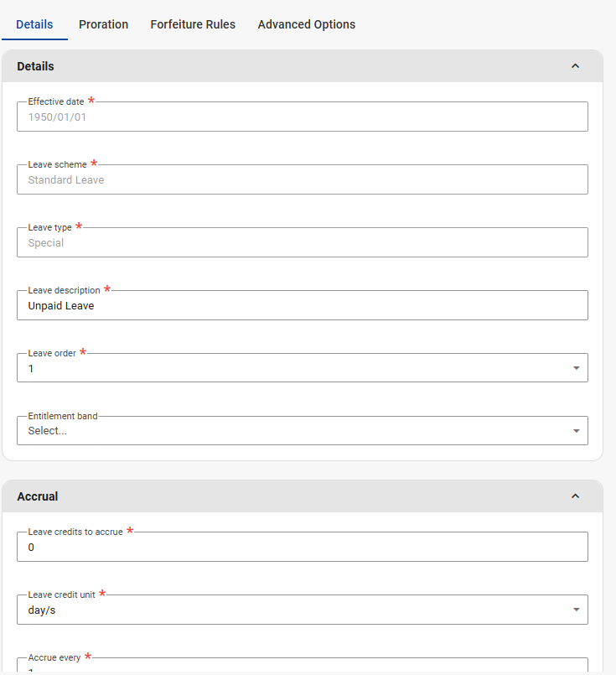Open the Leave order combo box showing 1
The height and width of the screenshot is (675, 616).
[x=293, y=368]
